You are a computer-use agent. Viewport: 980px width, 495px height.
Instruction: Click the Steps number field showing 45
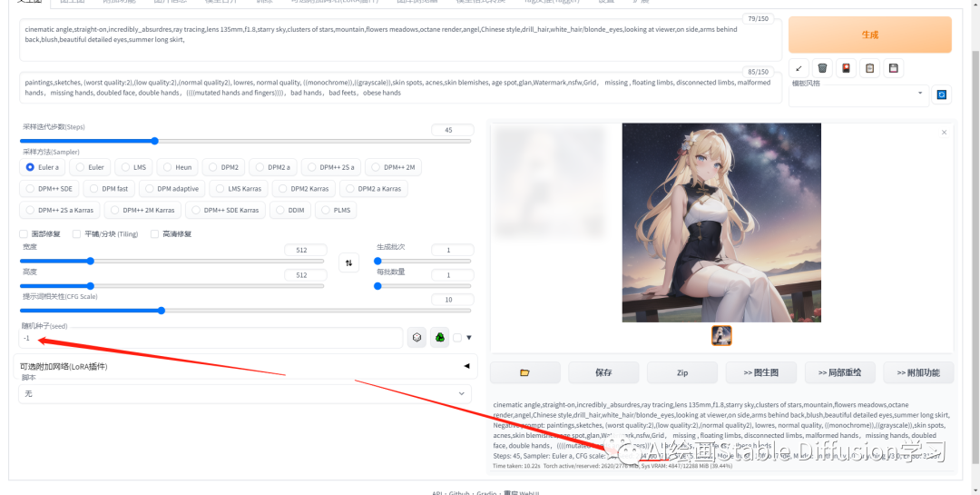[453, 130]
